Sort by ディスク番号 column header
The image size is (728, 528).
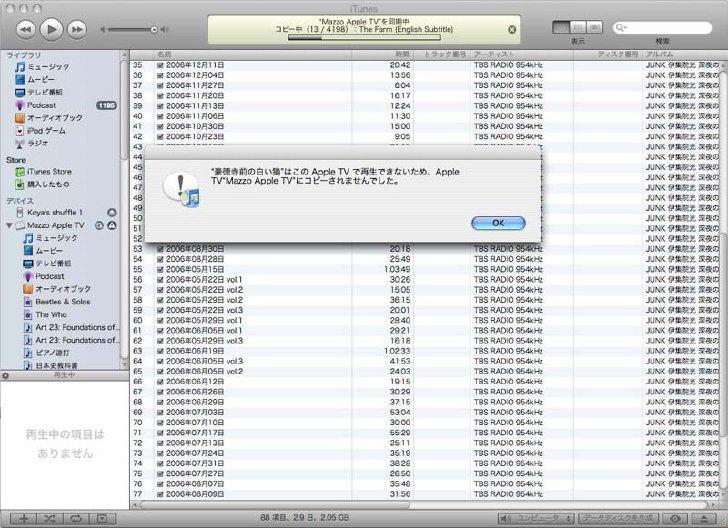pos(608,54)
